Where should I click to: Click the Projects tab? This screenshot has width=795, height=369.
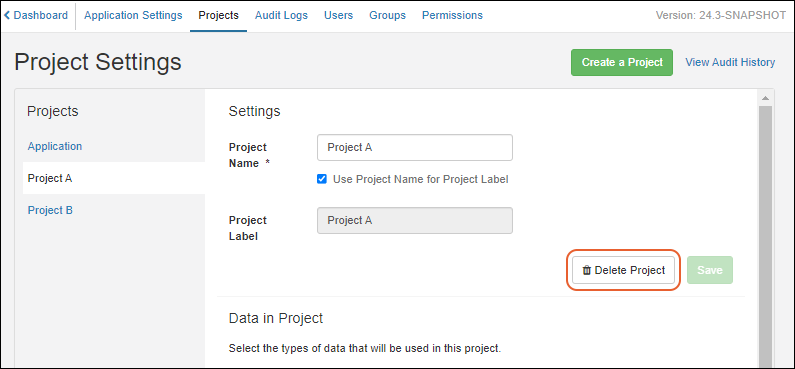(219, 15)
